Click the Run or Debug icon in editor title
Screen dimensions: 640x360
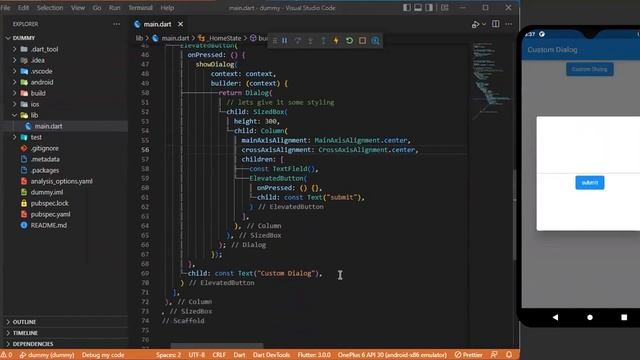pos(475,24)
